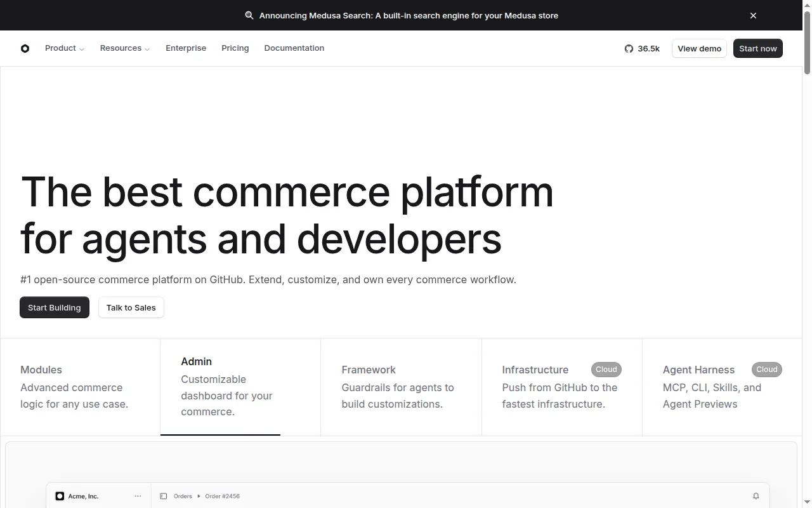The image size is (812, 508).
Task: Expand the Resources dropdown menu
Action: tap(125, 48)
